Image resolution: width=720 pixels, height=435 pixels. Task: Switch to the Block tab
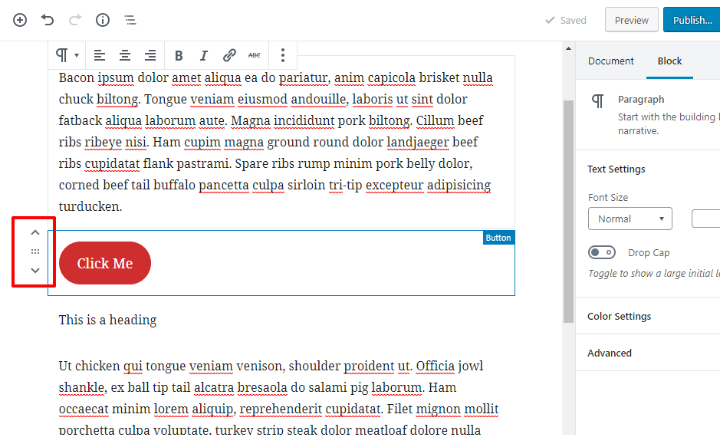click(x=669, y=61)
